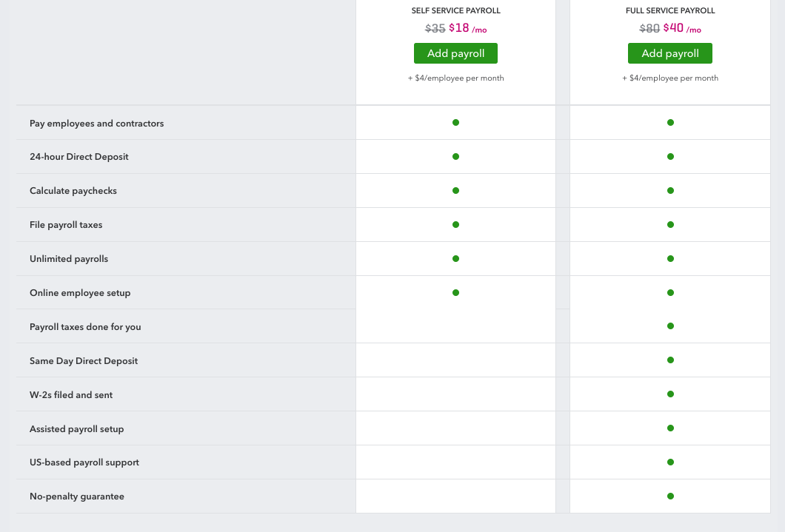Click Full Service dot for US-based payroll support
This screenshot has height=532, width=785.
pos(670,462)
